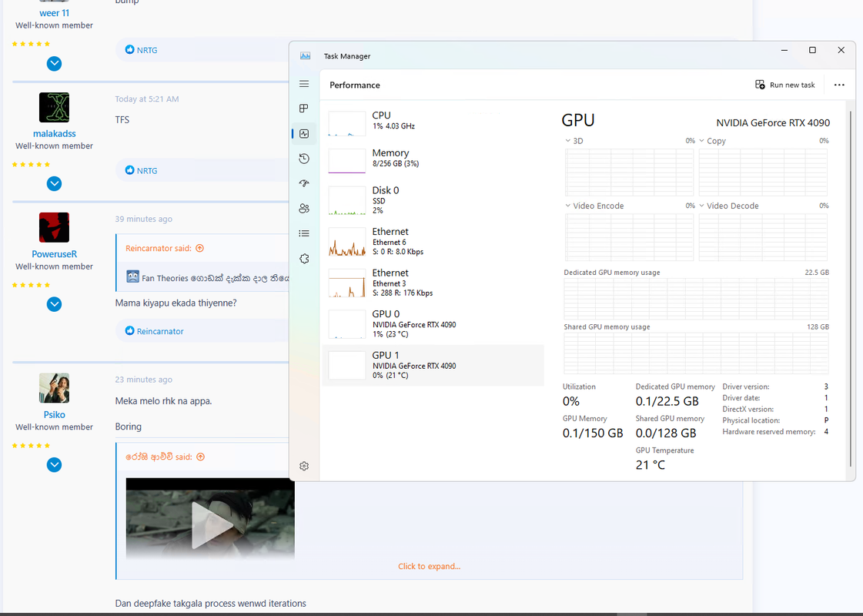
Task: Select Performance page icon in sidebar
Action: [304, 134]
